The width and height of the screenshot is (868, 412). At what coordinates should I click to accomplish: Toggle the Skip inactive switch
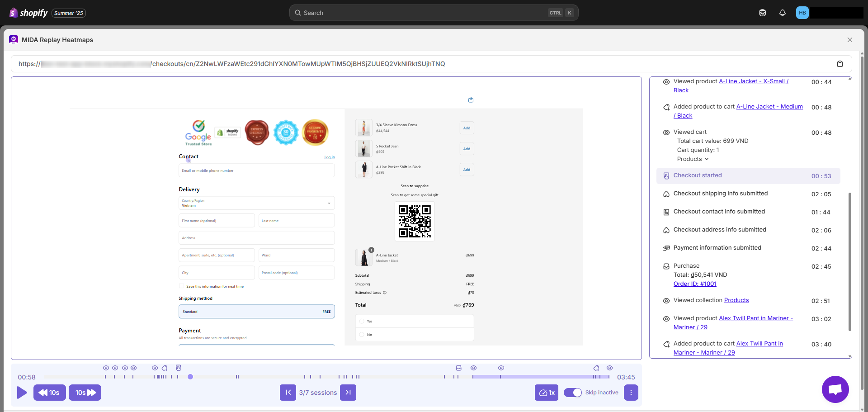coord(572,393)
